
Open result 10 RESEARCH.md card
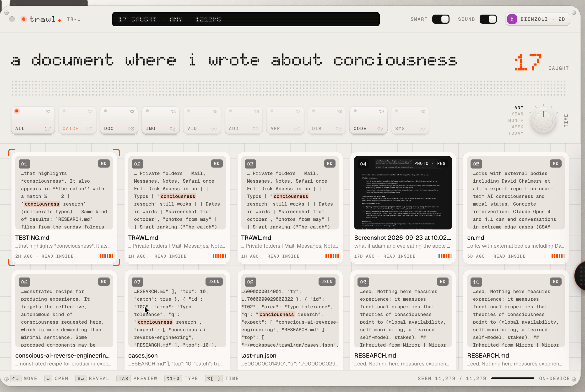516,321
